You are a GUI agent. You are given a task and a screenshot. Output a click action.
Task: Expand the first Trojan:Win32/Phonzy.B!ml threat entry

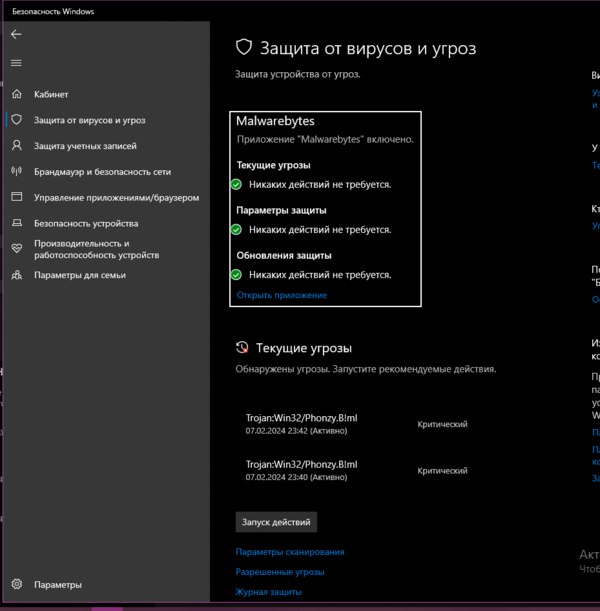[x=301, y=424]
